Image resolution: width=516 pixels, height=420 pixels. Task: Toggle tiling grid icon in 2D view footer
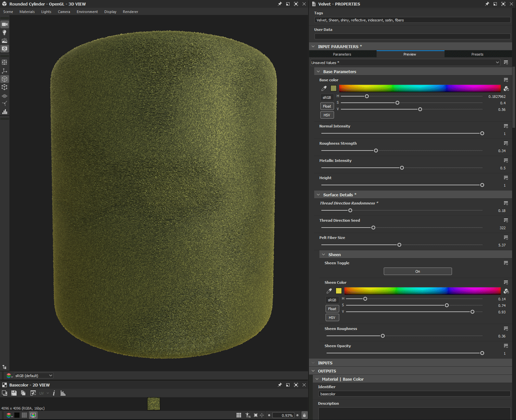[239, 415]
